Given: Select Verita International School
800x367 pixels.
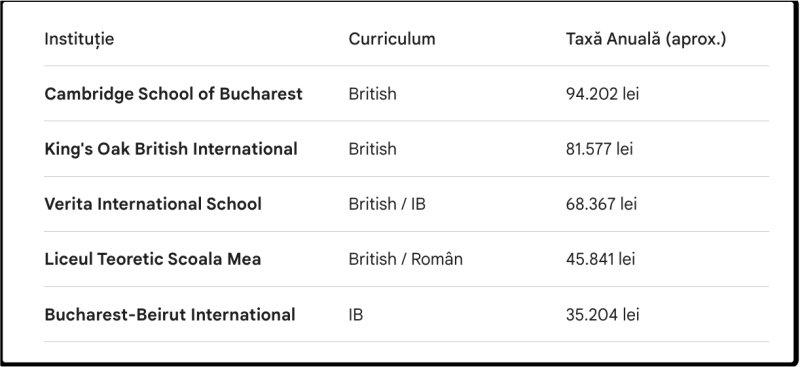Looking at the screenshot, I should [153, 204].
